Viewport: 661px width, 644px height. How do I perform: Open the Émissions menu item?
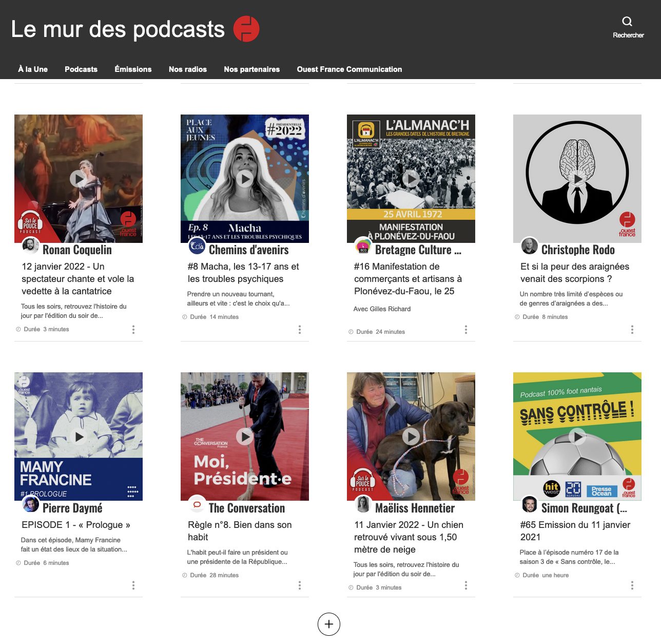coord(133,69)
